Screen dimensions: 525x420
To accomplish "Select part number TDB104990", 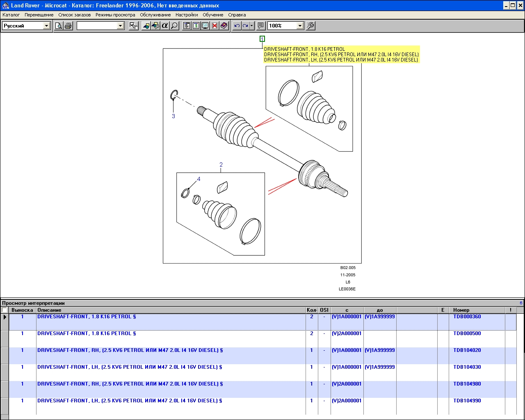I will [467, 401].
